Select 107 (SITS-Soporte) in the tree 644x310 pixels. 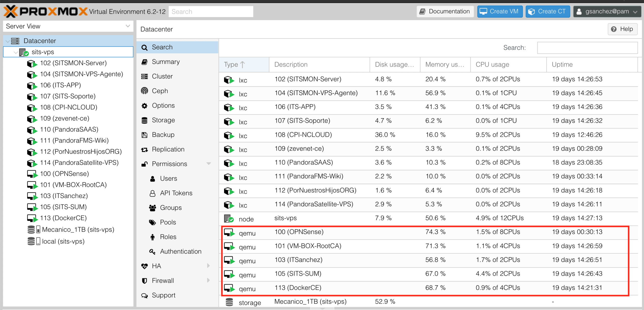68,96
